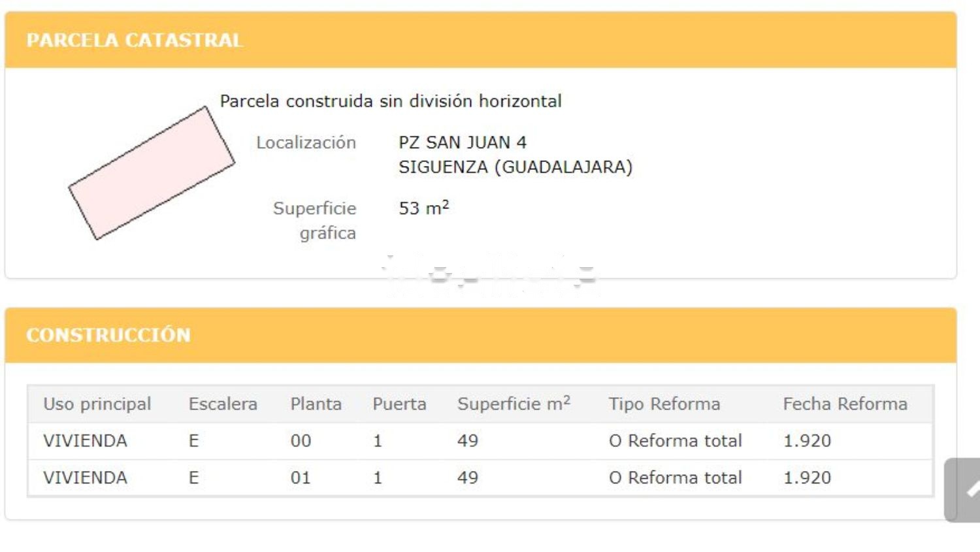Click the Puerta column header

399,404
